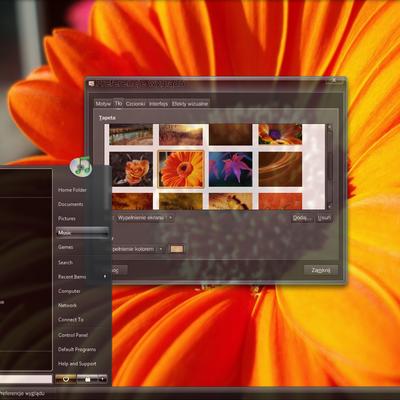
Task: Open Computer from the start menu
Action: pyautogui.click(x=69, y=291)
